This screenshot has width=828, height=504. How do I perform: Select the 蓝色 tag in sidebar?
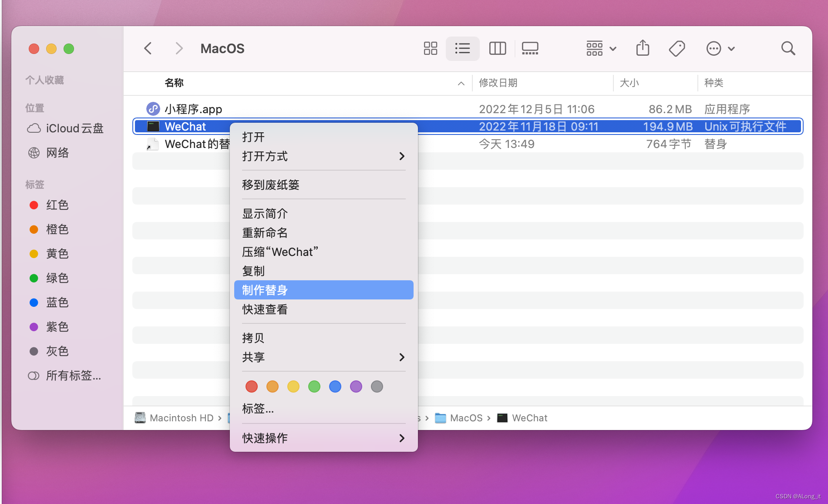49,302
